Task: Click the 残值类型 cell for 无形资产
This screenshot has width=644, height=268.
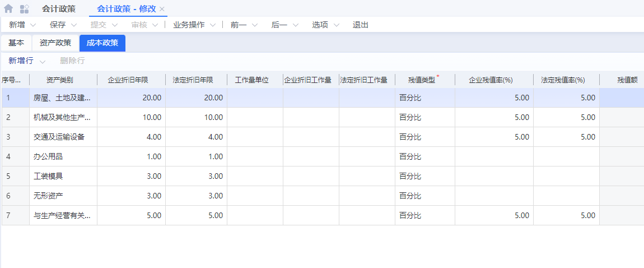Action: pos(424,196)
